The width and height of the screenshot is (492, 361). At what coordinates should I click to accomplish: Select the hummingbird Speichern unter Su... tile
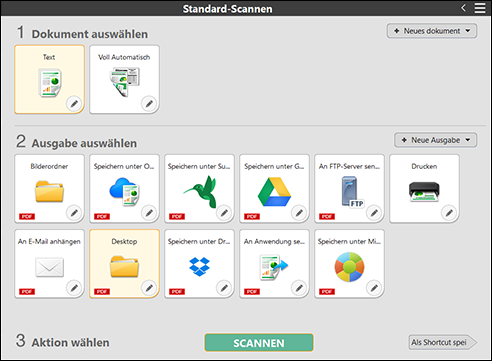[199, 189]
